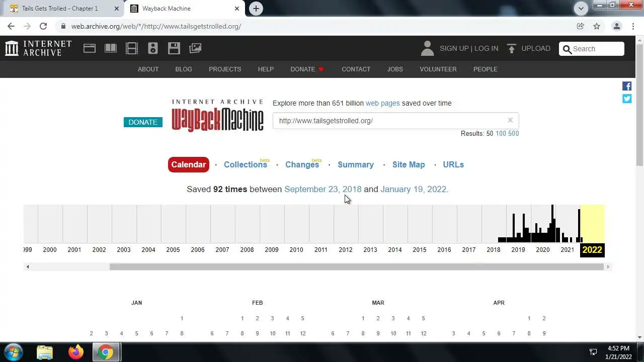644x362 pixels.
Task: Click the timeline scroll left arrow
Action: [27, 266]
